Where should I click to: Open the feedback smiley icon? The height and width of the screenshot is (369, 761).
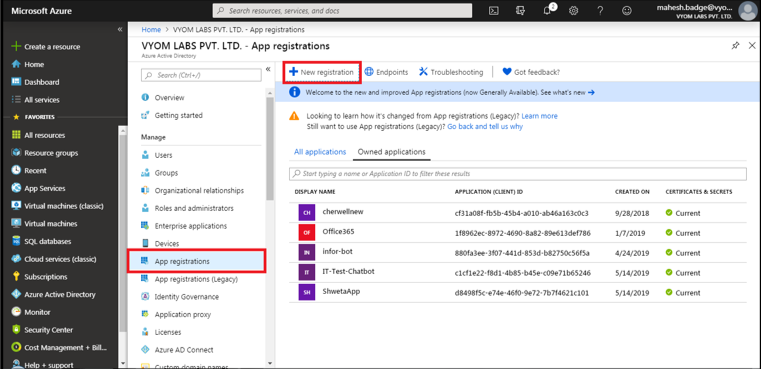(628, 11)
